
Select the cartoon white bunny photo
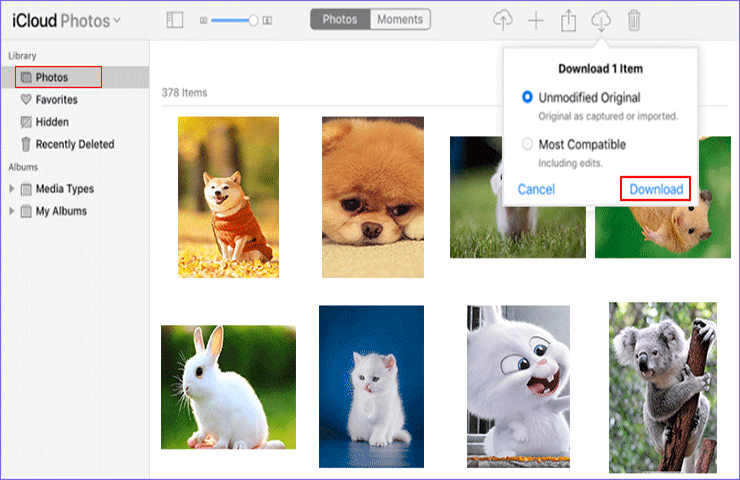pyautogui.click(x=518, y=387)
